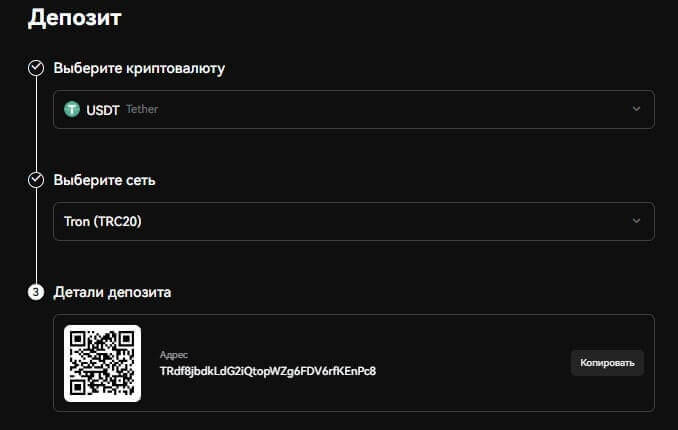Click the deposit wallet address text
Viewport: 678px width, 430px height.
coord(267,371)
